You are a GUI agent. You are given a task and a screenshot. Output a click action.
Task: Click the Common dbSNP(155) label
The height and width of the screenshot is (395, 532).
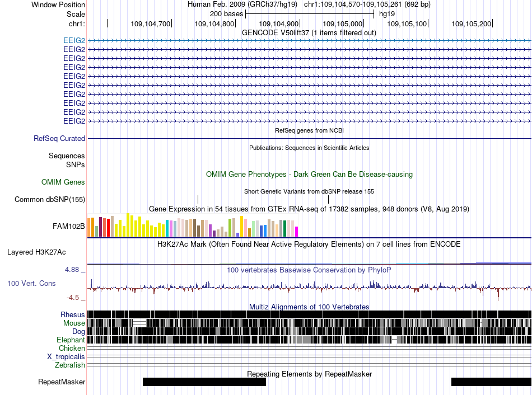click(x=49, y=199)
